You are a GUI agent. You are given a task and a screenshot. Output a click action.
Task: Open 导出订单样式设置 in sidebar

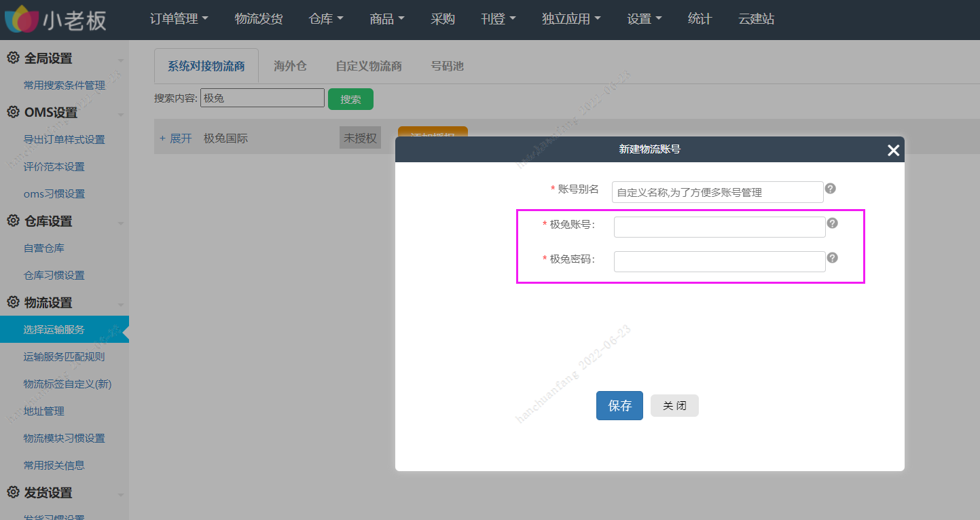pyautogui.click(x=65, y=139)
